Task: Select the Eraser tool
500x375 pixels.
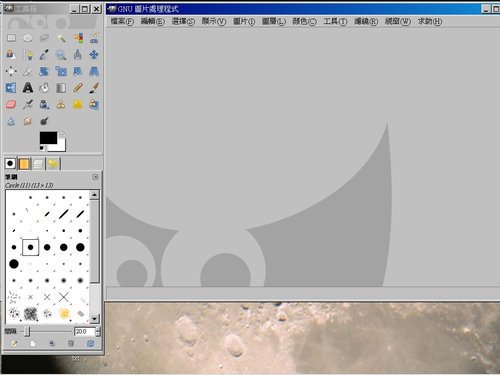Action: [x=11, y=105]
